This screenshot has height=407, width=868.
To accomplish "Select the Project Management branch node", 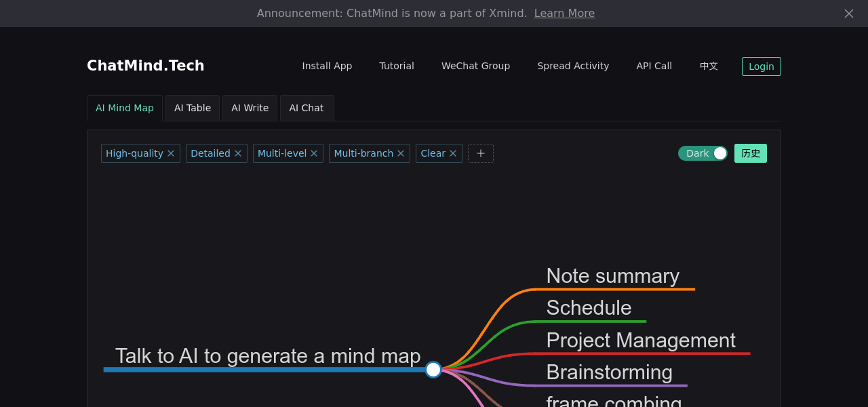I will [x=640, y=341].
